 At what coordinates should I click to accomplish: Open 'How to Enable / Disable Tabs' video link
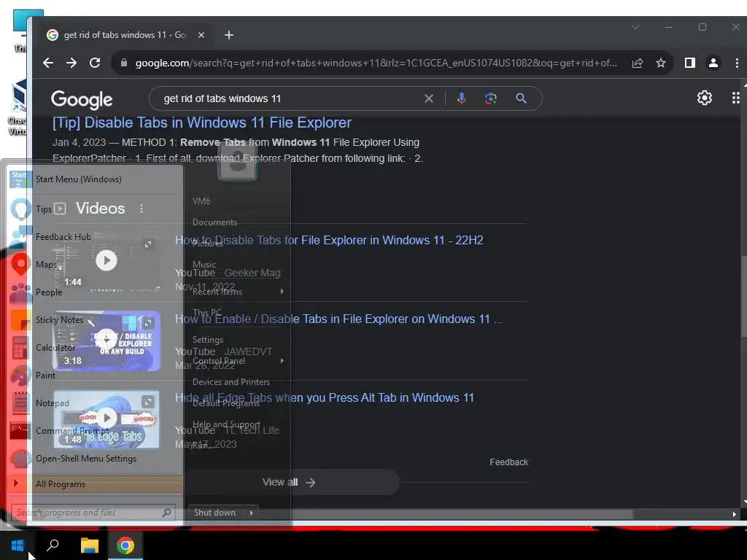[x=338, y=319]
